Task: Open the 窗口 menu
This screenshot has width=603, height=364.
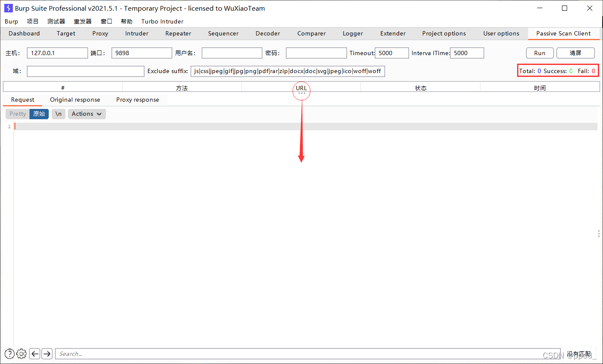Action: tap(106, 21)
